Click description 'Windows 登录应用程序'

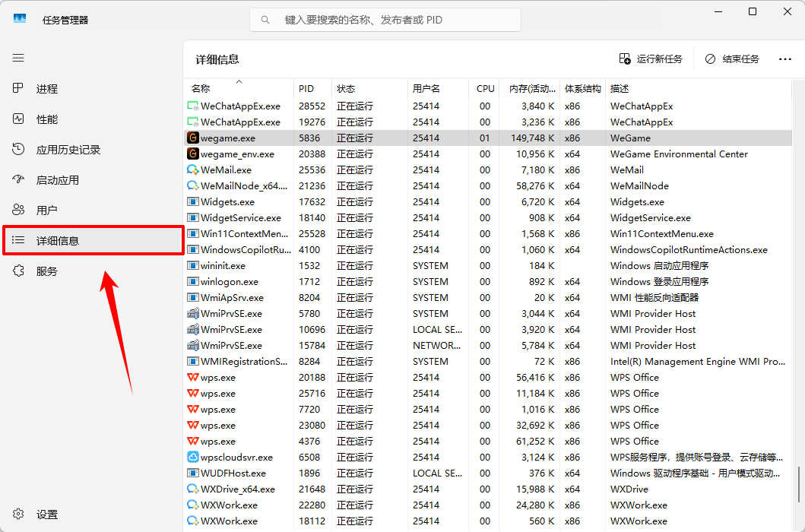click(659, 281)
